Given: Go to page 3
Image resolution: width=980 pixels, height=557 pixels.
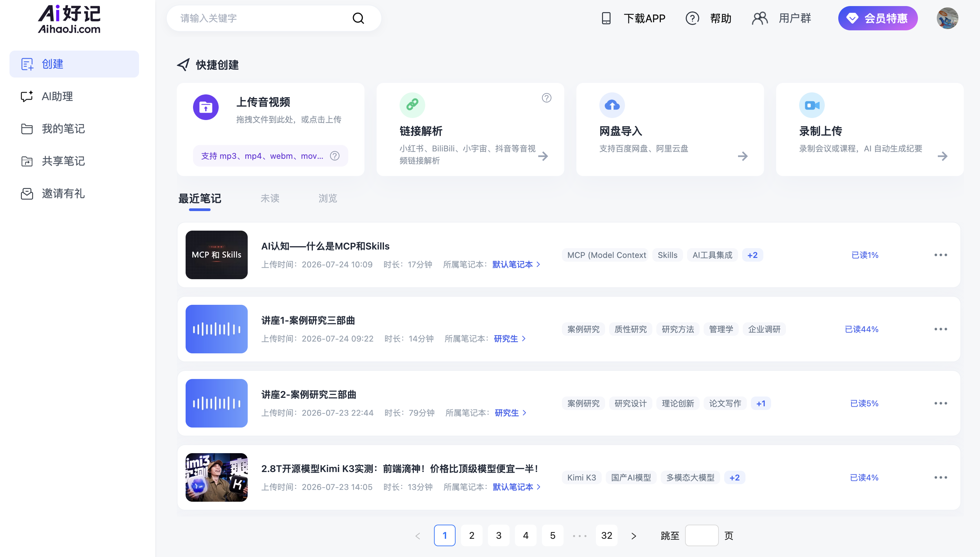Looking at the screenshot, I should click(x=498, y=535).
